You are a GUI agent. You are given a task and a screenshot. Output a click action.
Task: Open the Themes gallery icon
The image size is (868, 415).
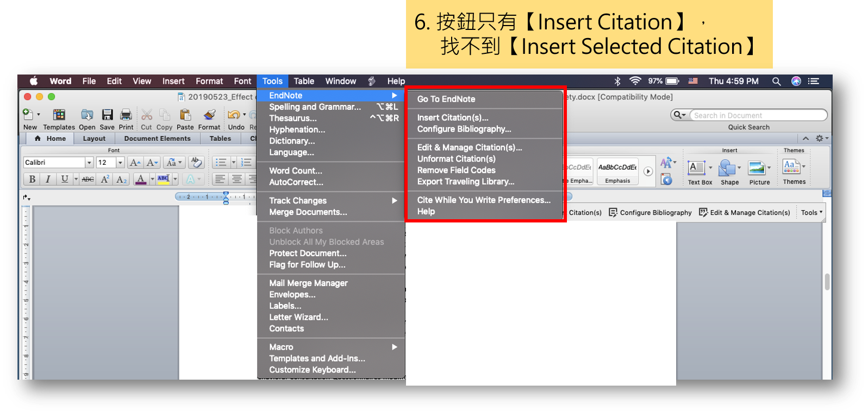point(791,166)
